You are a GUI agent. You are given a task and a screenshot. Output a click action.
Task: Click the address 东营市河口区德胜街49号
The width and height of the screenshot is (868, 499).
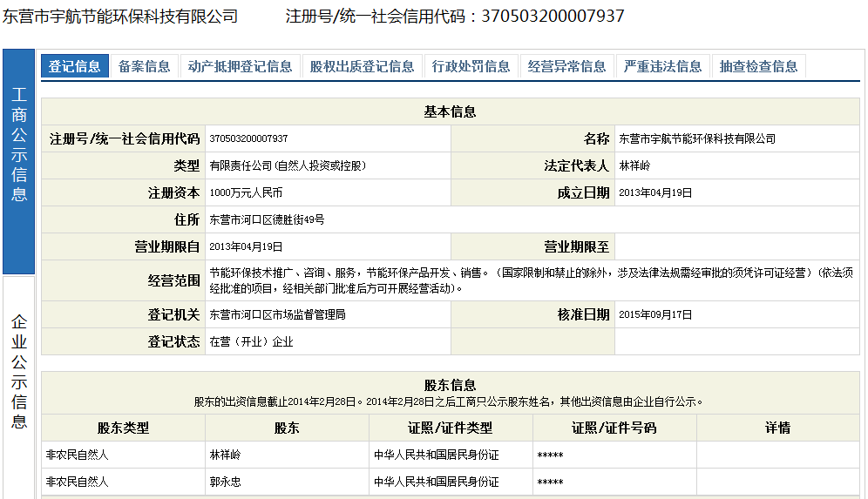coord(267,220)
